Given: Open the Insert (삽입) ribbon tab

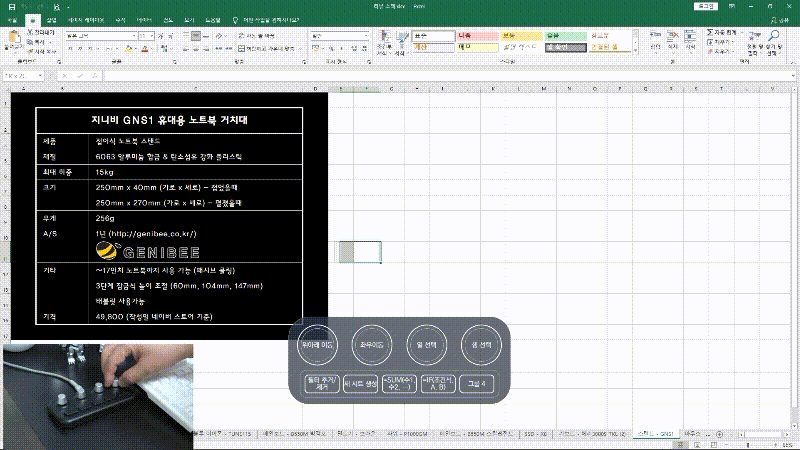Looking at the screenshot, I should tap(52, 20).
